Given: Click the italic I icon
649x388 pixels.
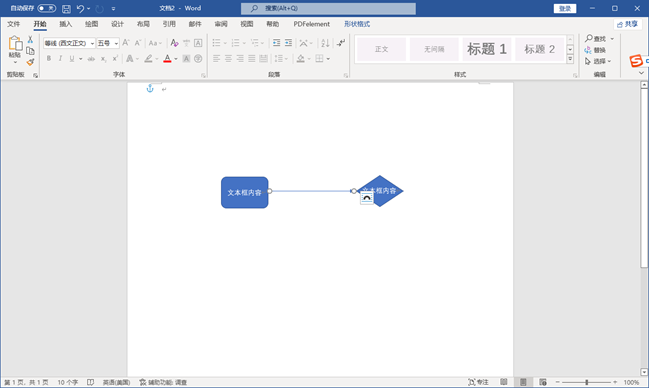Looking at the screenshot, I should pos(60,58).
